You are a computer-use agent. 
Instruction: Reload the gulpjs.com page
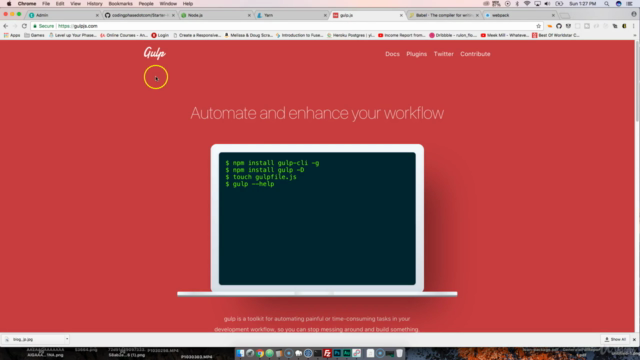click(24, 26)
